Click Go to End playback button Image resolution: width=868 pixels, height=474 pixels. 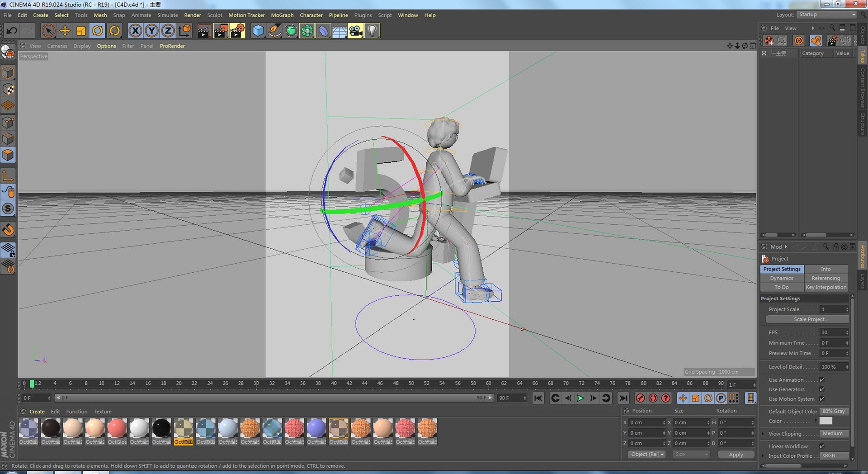(x=623, y=398)
